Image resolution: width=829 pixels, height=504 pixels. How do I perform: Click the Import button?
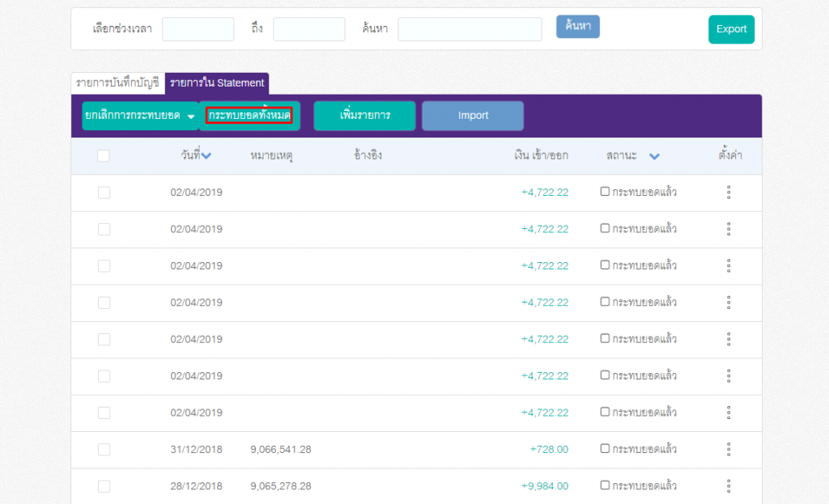[473, 116]
